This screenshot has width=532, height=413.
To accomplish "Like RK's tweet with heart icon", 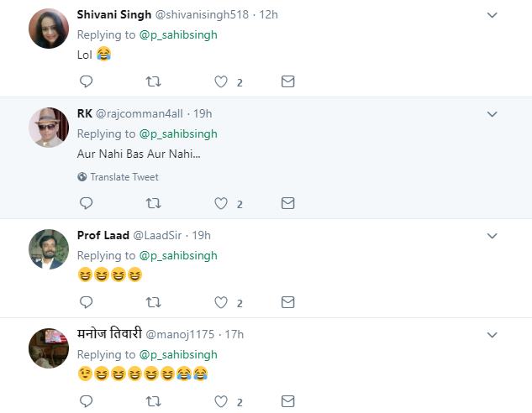I will pos(221,203).
